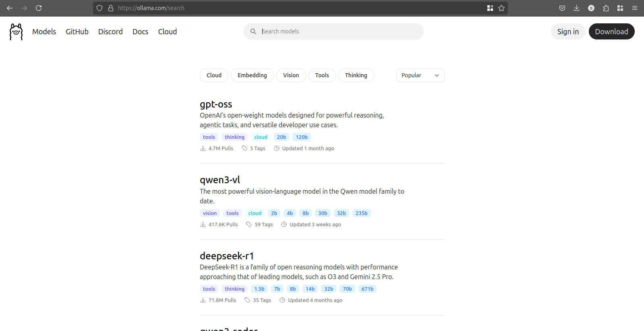Open the Models navigation item
Image resolution: width=644 pixels, height=331 pixels.
coord(44,32)
